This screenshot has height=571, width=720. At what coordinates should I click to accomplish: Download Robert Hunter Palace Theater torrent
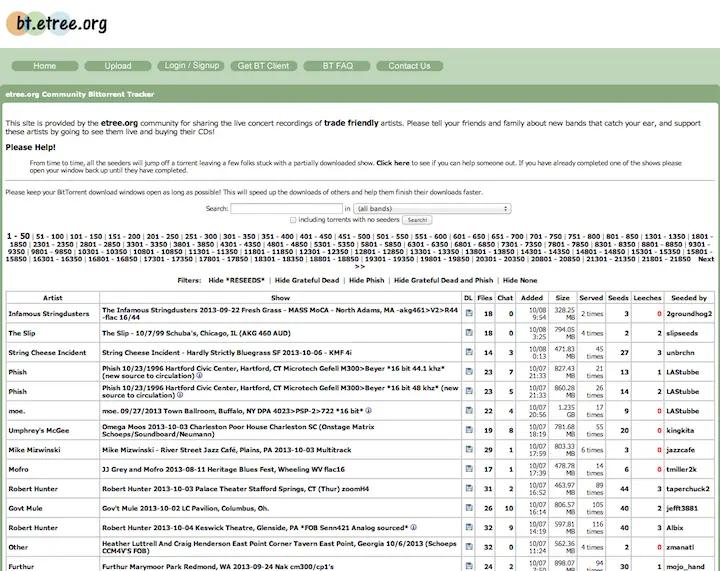click(x=469, y=488)
